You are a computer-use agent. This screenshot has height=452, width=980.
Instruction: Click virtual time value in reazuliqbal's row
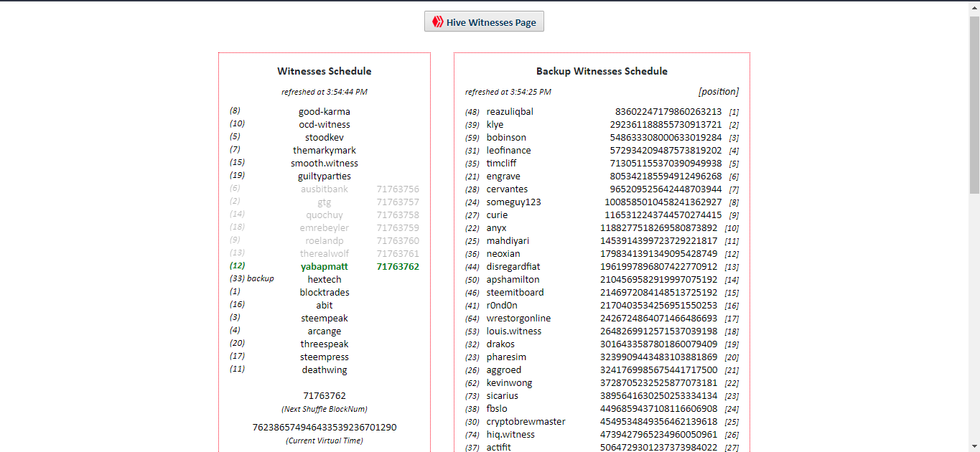668,111
